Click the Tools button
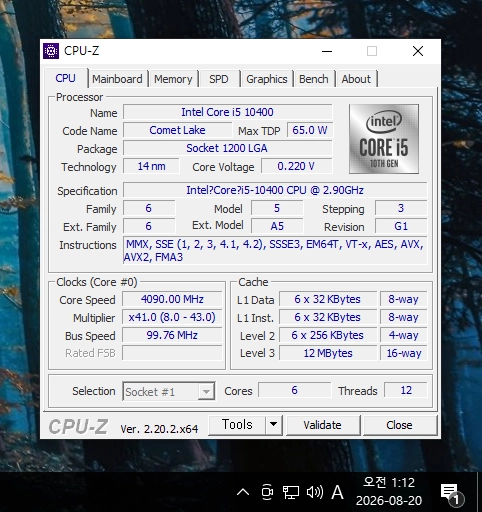482x512 pixels. pyautogui.click(x=237, y=425)
